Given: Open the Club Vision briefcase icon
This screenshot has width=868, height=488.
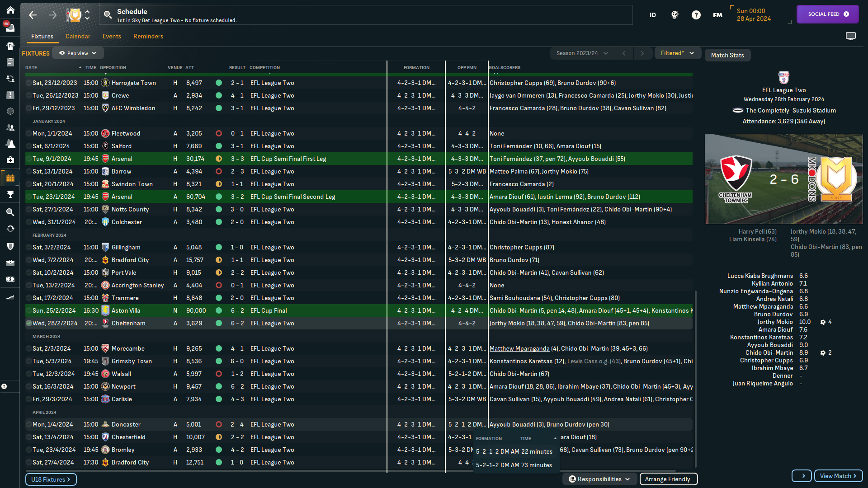Looking at the screenshot, I should click(10, 263).
